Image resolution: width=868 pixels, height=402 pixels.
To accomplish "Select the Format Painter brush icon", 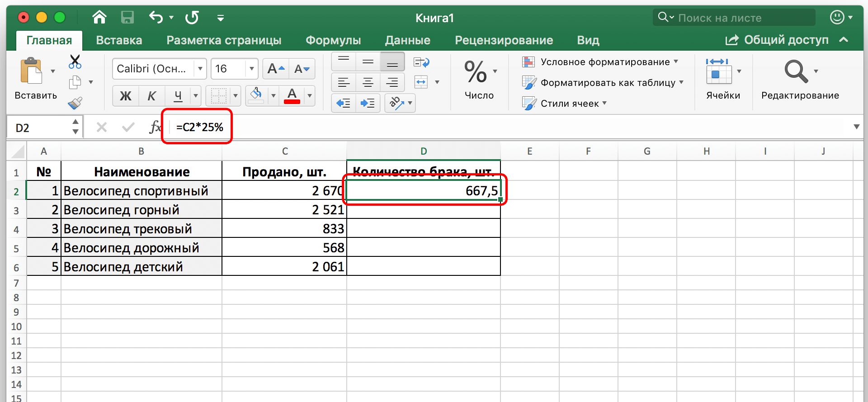I will tap(75, 103).
